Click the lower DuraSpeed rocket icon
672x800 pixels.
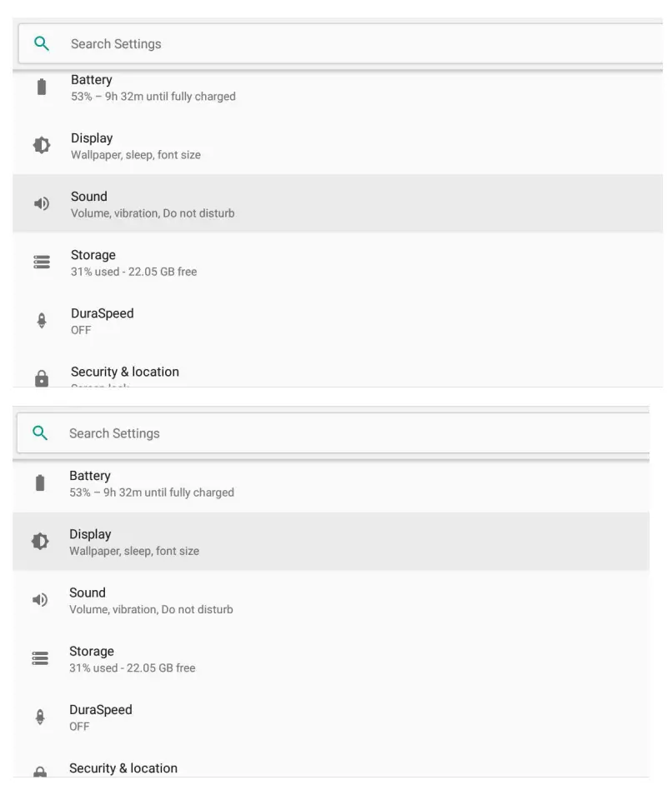click(42, 716)
